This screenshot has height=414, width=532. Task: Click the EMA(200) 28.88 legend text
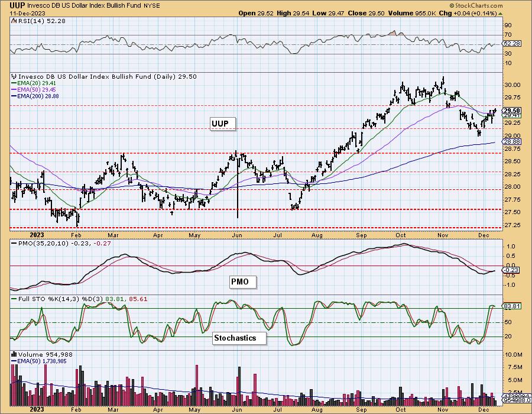(x=38, y=96)
